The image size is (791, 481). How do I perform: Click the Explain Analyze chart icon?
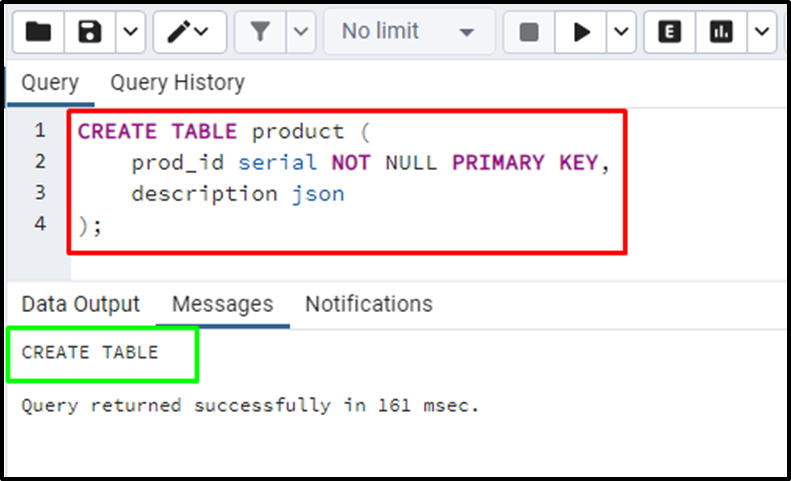721,32
